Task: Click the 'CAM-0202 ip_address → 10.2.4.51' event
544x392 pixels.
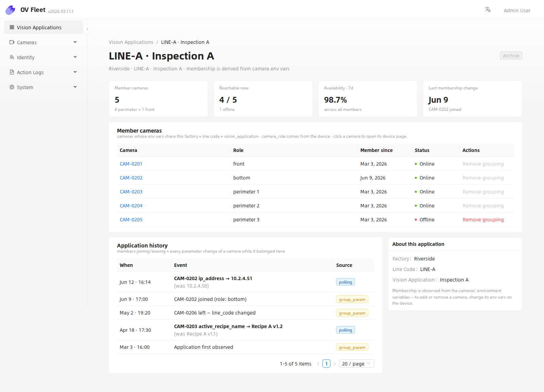Action: pyautogui.click(x=213, y=278)
